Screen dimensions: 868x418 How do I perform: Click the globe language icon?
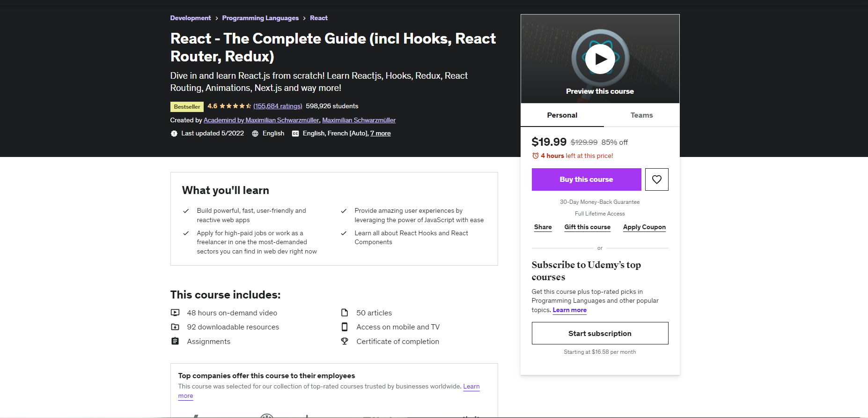click(255, 134)
